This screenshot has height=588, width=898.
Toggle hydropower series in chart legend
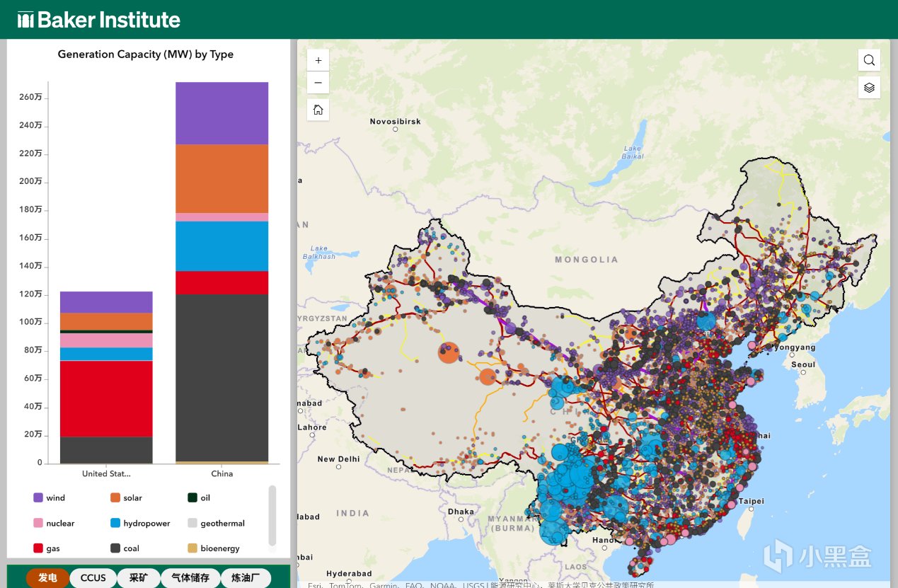coord(140,523)
